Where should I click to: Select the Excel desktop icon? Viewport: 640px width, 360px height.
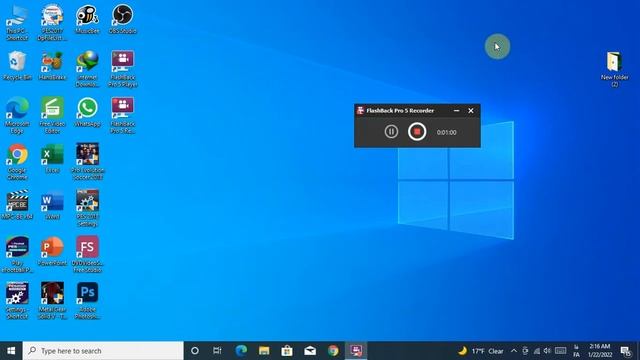(52, 159)
